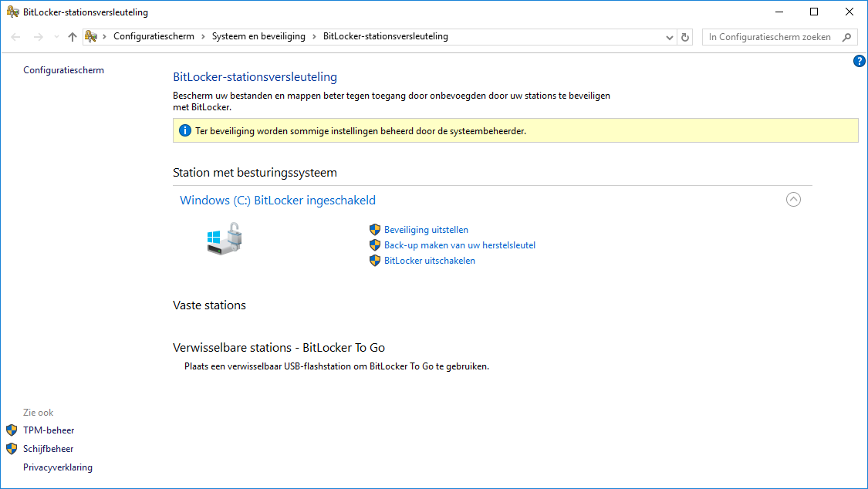
Task: Maximize the BitLocker window
Action: tap(814, 12)
